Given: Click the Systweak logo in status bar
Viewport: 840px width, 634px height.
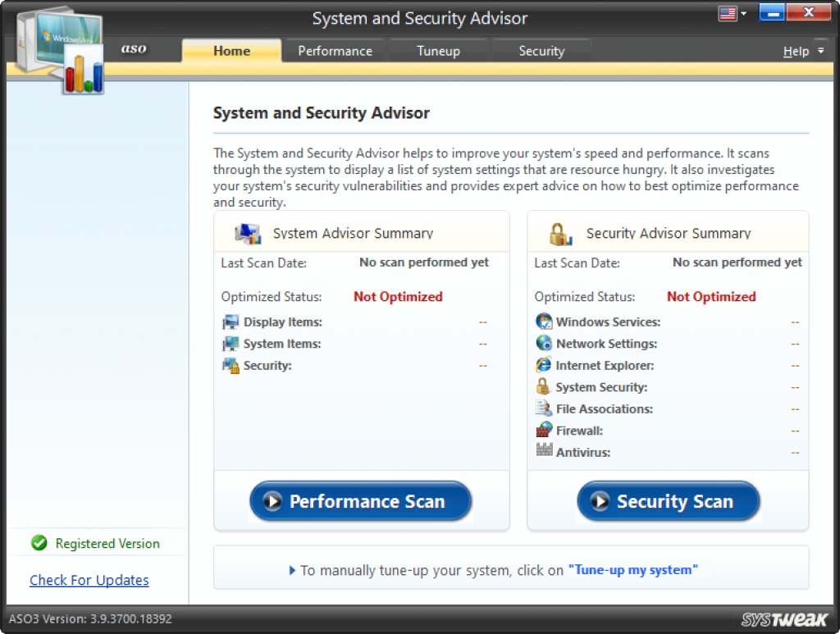Looking at the screenshot, I should click(785, 619).
